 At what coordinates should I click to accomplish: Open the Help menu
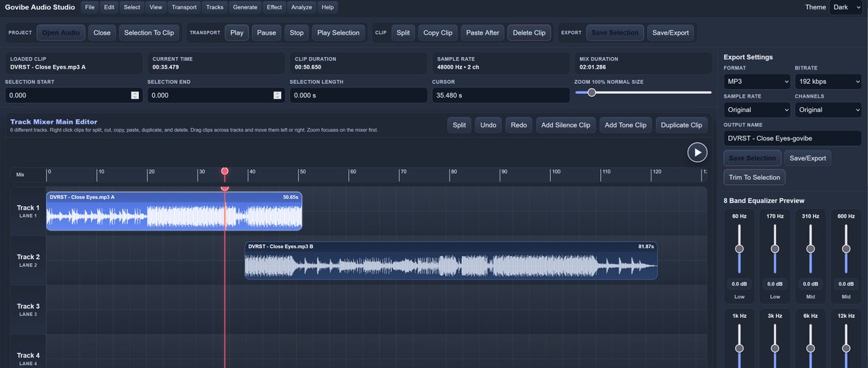click(x=328, y=7)
